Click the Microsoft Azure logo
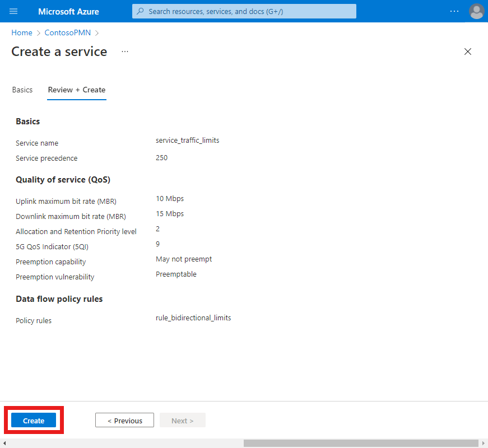 click(x=68, y=11)
